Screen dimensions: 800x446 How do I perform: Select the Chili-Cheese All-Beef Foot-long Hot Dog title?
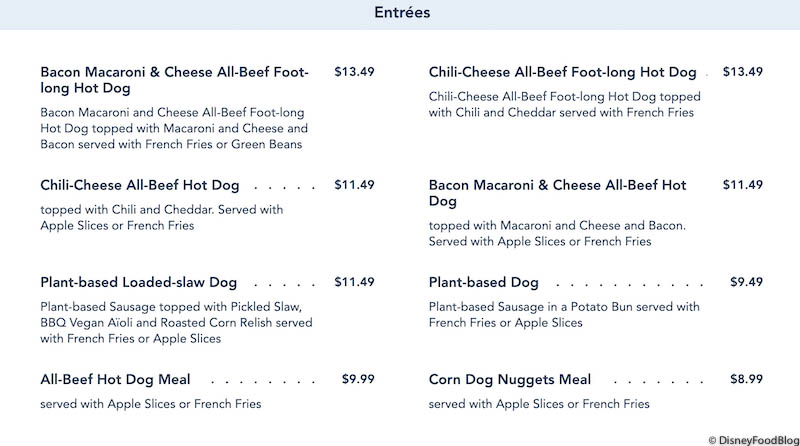(x=562, y=72)
